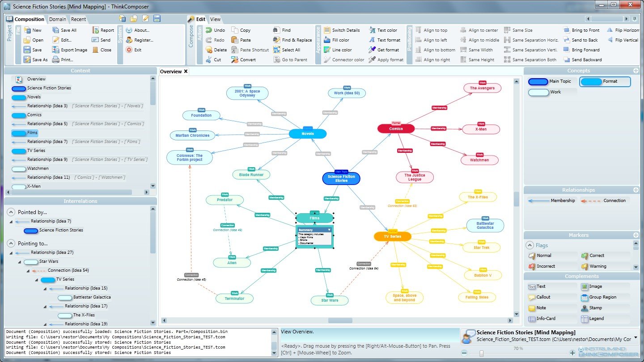Select the Fill color tool

[x=327, y=40]
